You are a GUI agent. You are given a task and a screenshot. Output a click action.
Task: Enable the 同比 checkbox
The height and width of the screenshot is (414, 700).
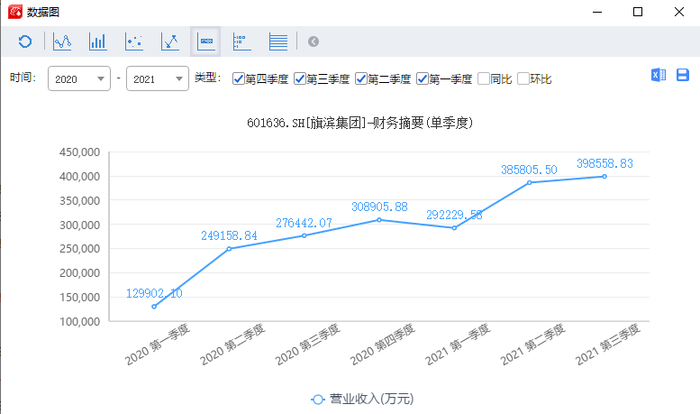pyautogui.click(x=483, y=79)
